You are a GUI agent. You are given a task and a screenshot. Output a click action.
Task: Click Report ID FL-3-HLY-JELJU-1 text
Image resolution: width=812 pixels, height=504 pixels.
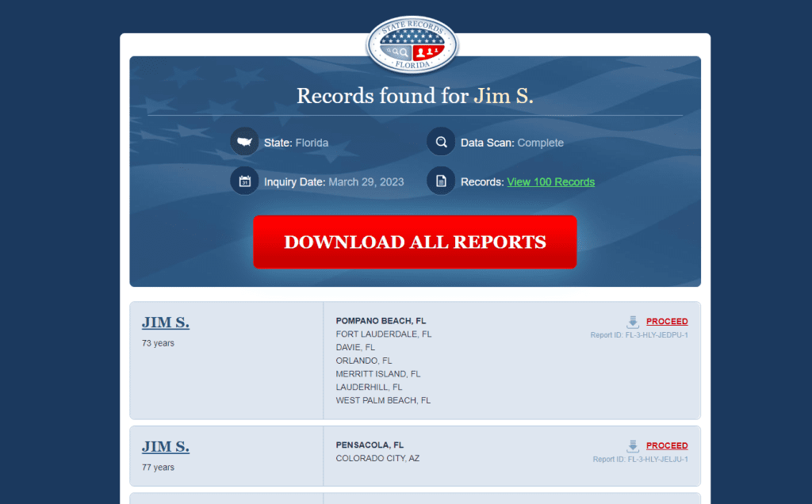640,460
